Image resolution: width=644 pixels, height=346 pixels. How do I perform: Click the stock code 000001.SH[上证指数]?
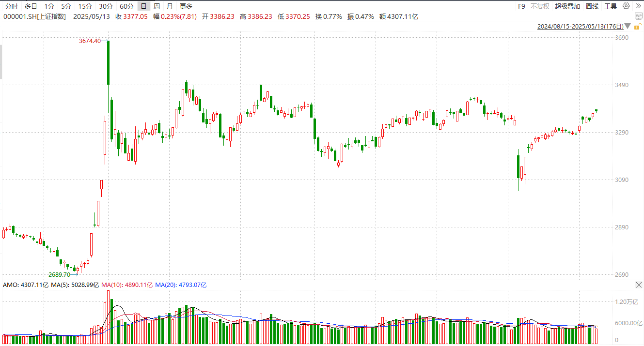(x=35, y=16)
